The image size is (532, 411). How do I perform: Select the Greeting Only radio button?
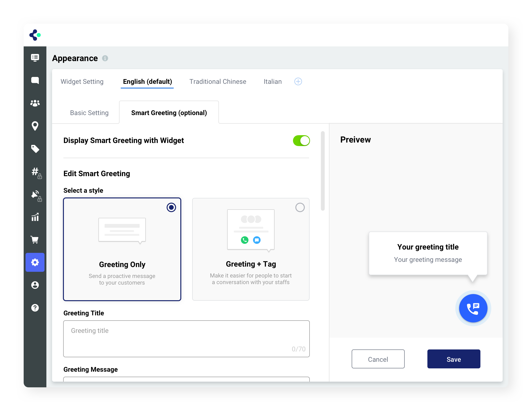pos(171,207)
